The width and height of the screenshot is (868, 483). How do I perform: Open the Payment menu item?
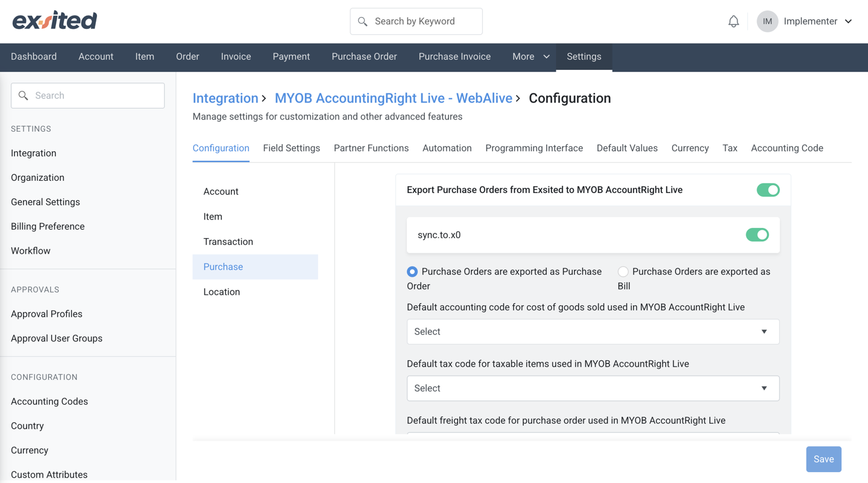(291, 57)
